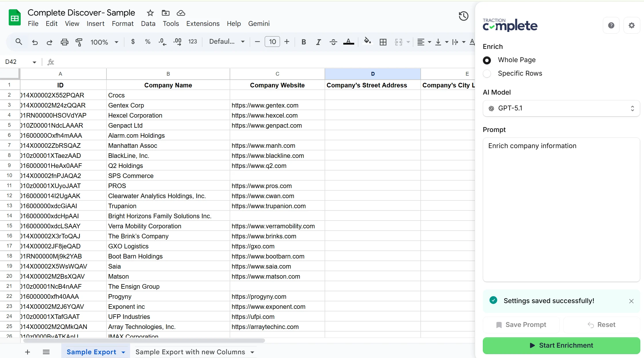Click the sidebar help question icon

(x=611, y=26)
